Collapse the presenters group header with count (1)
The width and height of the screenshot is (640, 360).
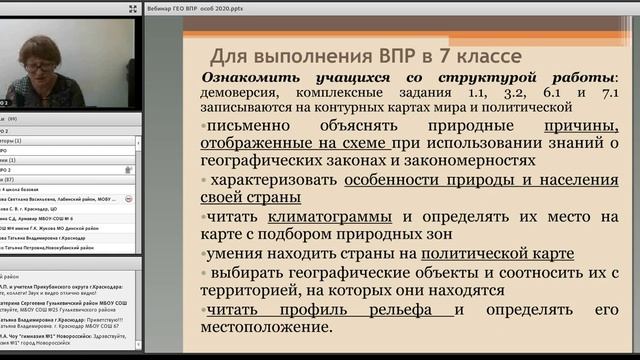[67, 160]
